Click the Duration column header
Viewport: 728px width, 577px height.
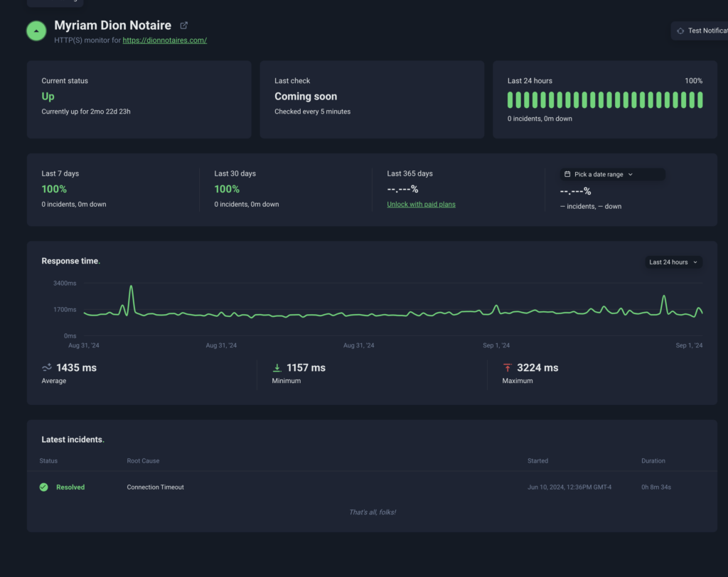click(x=653, y=461)
